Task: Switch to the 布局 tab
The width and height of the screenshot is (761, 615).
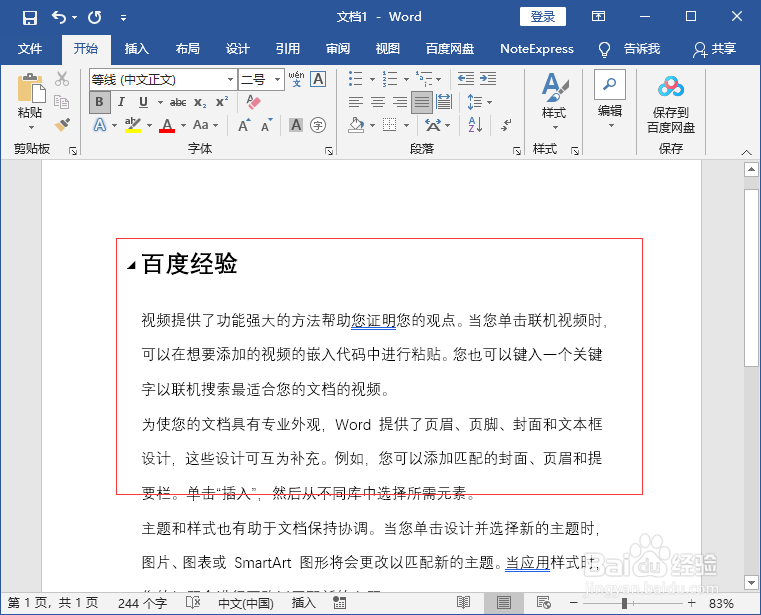Action: click(x=187, y=49)
